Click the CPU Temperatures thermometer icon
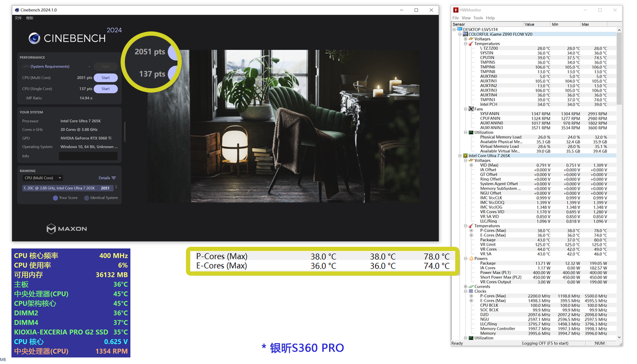Viewport: 637px width, 364px height. (471, 226)
